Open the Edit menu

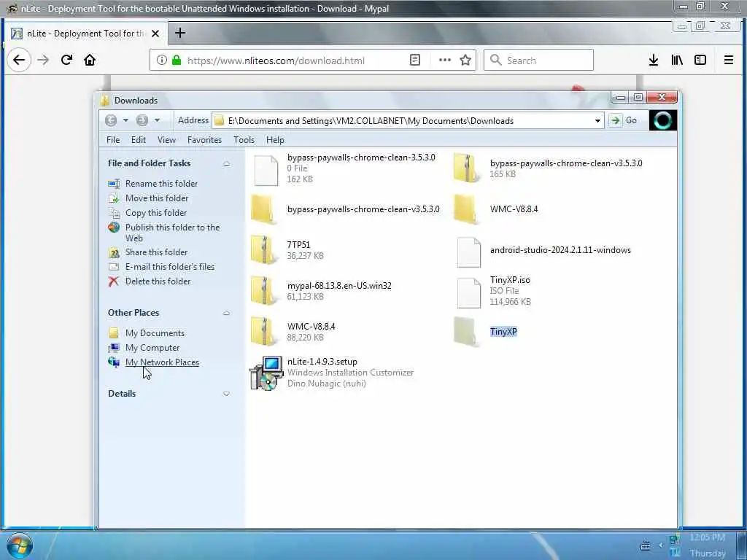(x=138, y=140)
